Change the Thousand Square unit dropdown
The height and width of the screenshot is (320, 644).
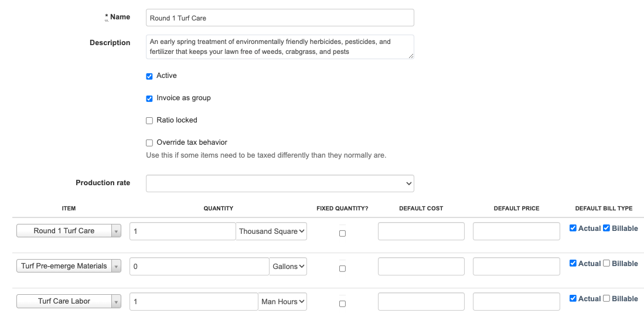tap(272, 232)
